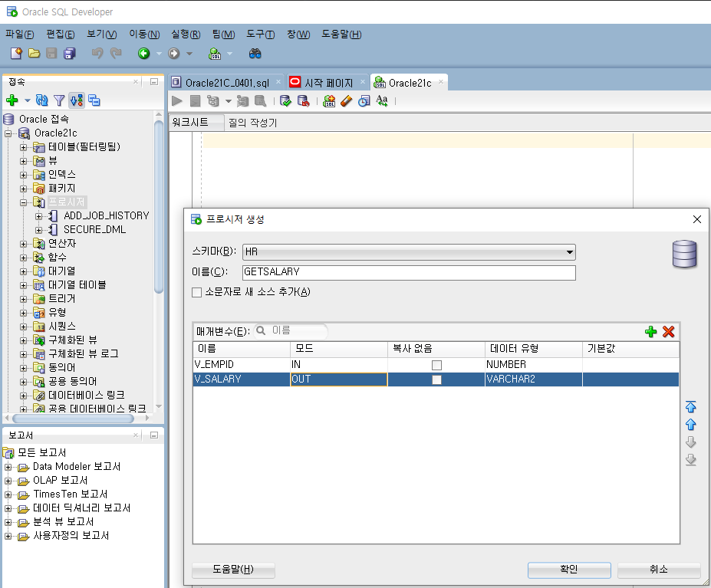This screenshot has width=711, height=588.
Task: Click the Commit icon in worksheet toolbar
Action: tap(285, 100)
